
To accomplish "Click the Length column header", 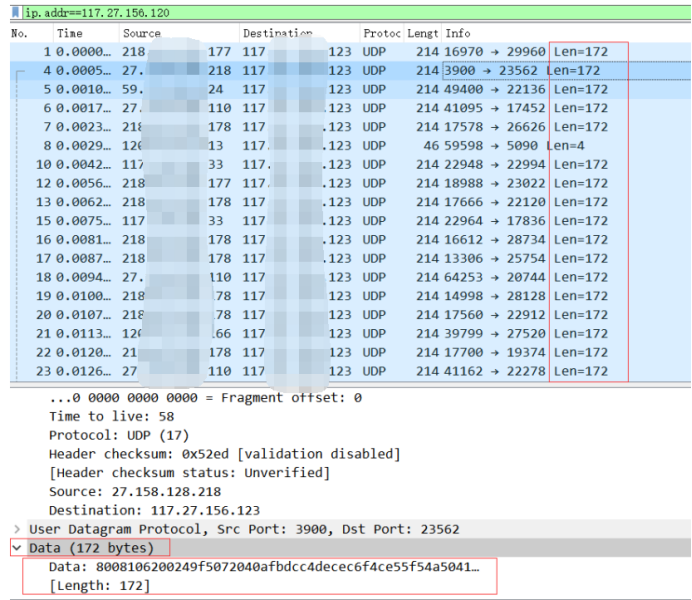I will 423,34.
